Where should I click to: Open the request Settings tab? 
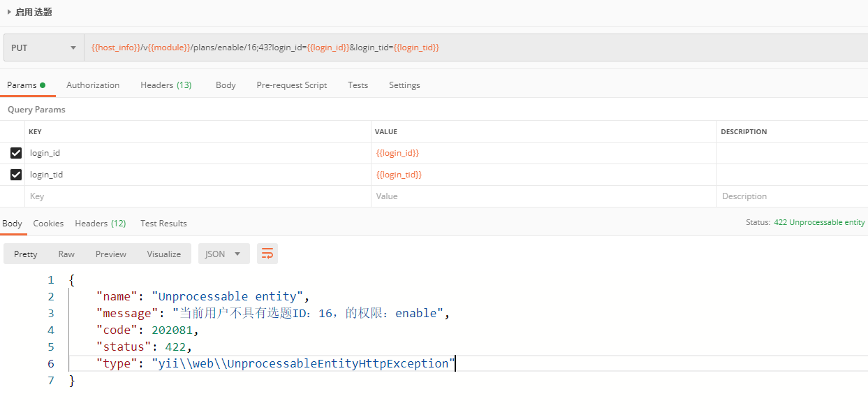pyautogui.click(x=404, y=85)
